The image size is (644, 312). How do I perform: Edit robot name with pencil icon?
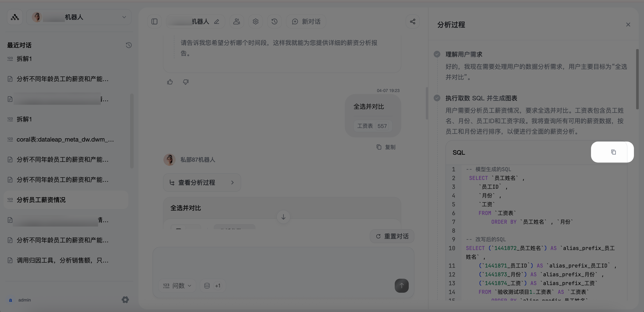click(x=216, y=22)
